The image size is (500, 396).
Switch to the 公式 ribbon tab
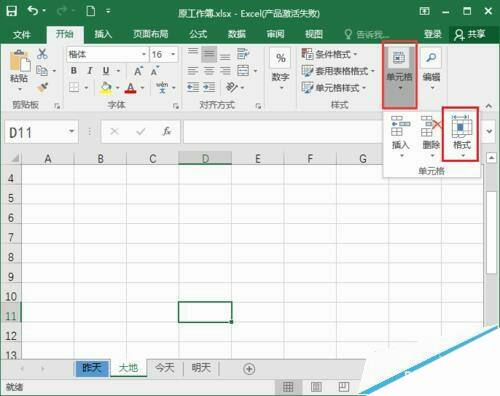[x=198, y=34]
